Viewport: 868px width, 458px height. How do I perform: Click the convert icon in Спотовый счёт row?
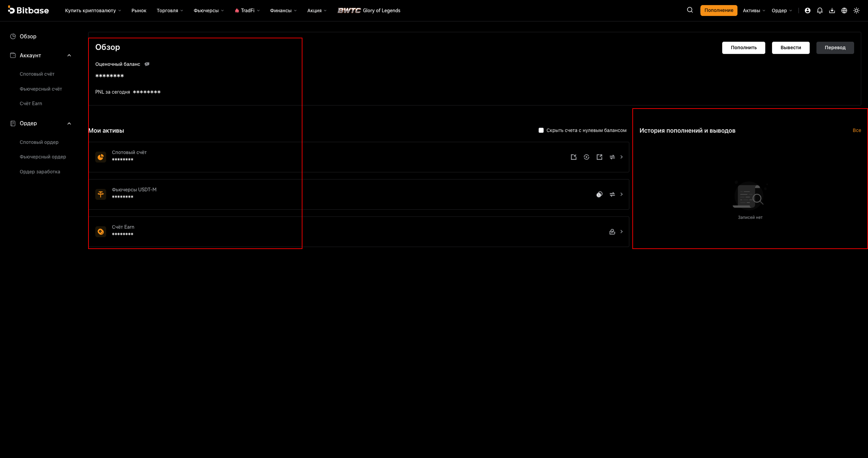[x=587, y=157]
